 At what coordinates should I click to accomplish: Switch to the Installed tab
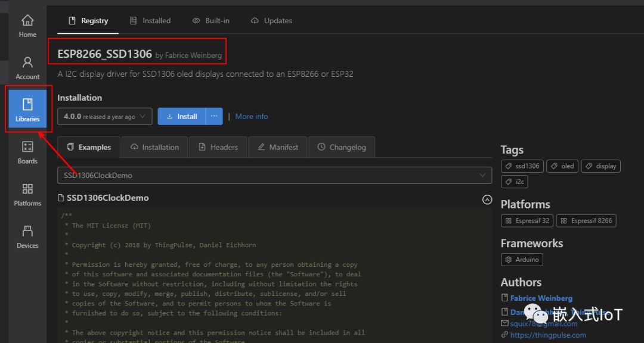[x=150, y=21]
